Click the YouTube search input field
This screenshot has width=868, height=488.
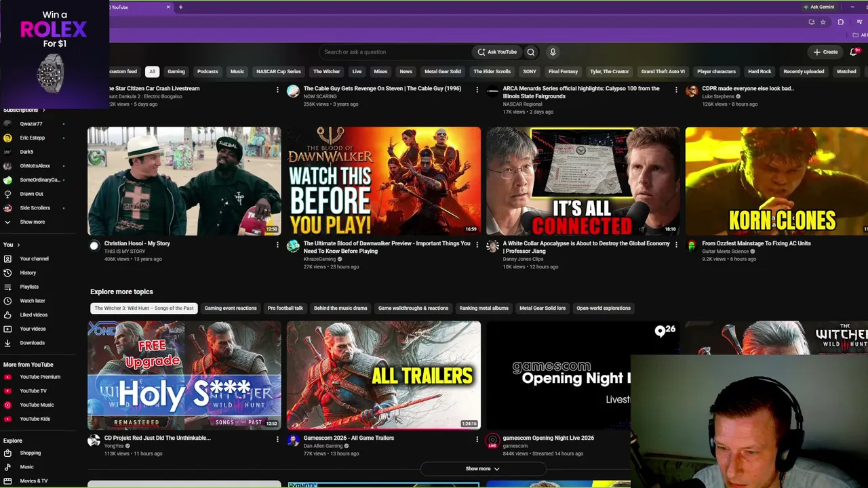(395, 52)
